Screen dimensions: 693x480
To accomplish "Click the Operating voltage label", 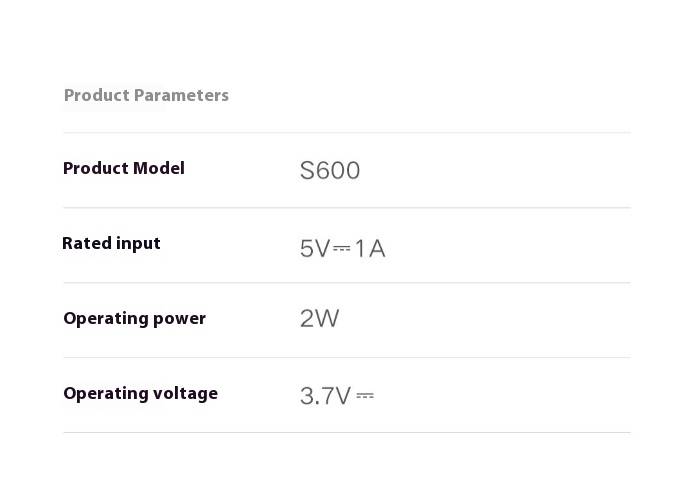I will point(141,394).
